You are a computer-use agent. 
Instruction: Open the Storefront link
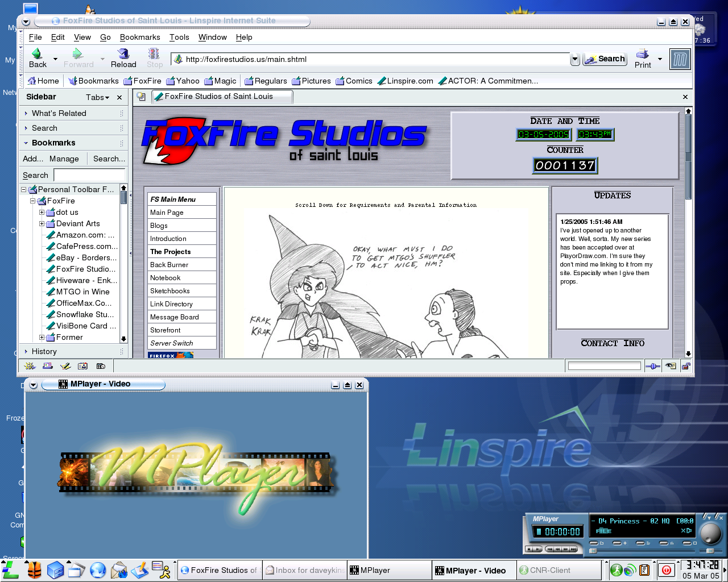coord(165,330)
